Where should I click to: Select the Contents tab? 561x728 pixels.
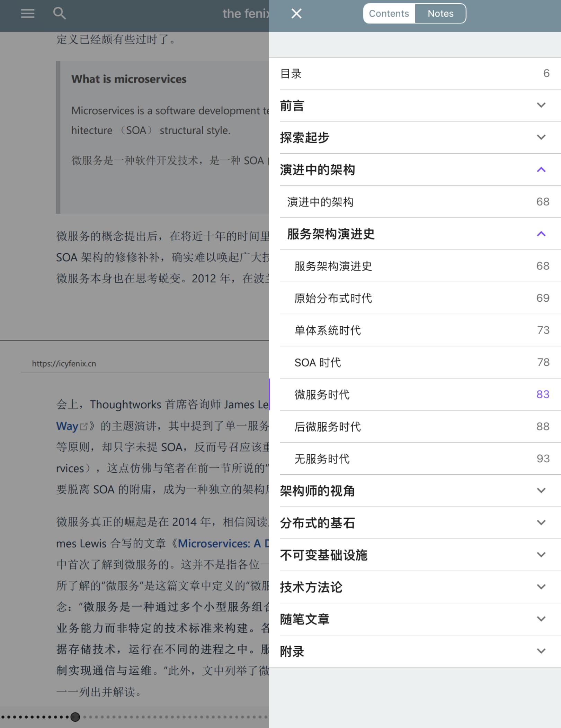click(x=389, y=13)
